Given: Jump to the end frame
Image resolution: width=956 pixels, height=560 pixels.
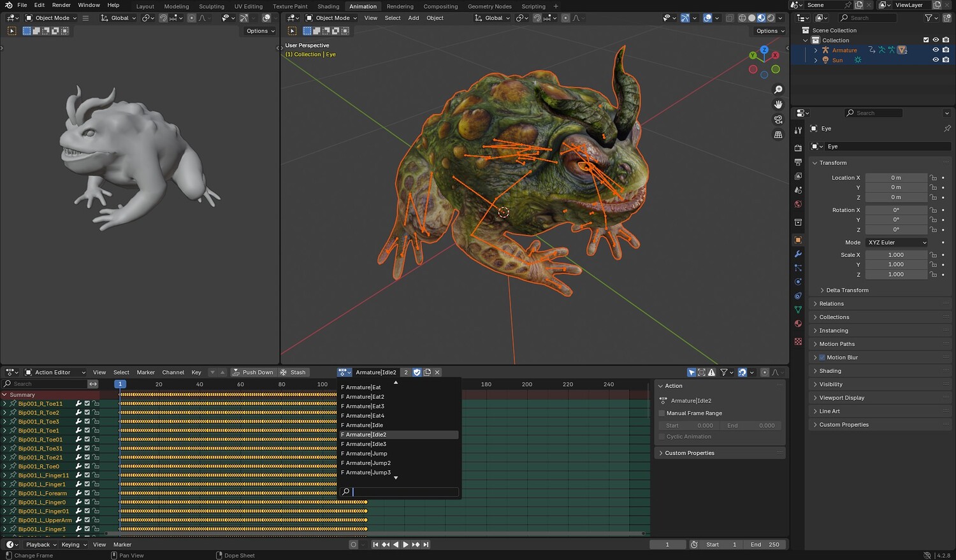Looking at the screenshot, I should pos(426,545).
